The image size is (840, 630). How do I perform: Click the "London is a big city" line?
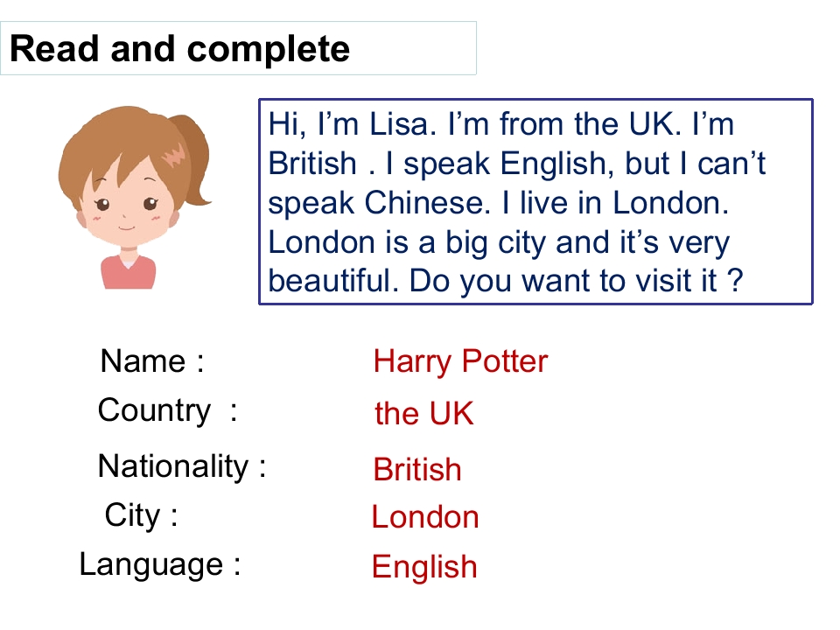click(x=499, y=242)
